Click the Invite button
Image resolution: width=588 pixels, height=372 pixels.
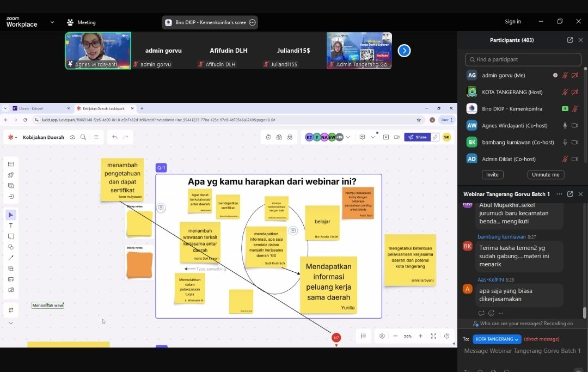[x=492, y=175]
